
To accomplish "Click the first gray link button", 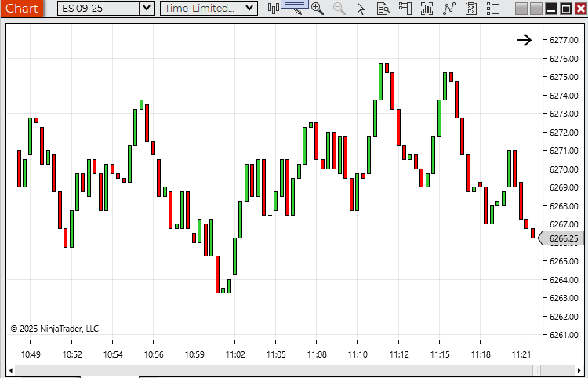I will pyautogui.click(x=522, y=9).
